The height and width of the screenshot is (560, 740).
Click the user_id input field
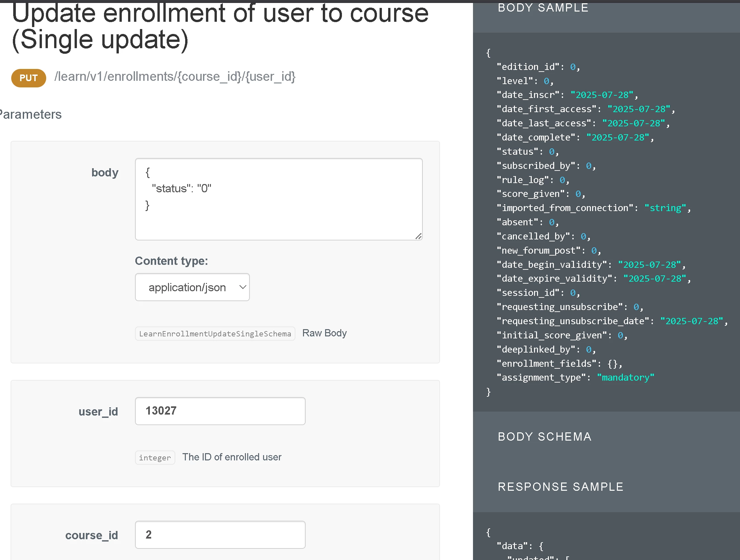pyautogui.click(x=220, y=411)
